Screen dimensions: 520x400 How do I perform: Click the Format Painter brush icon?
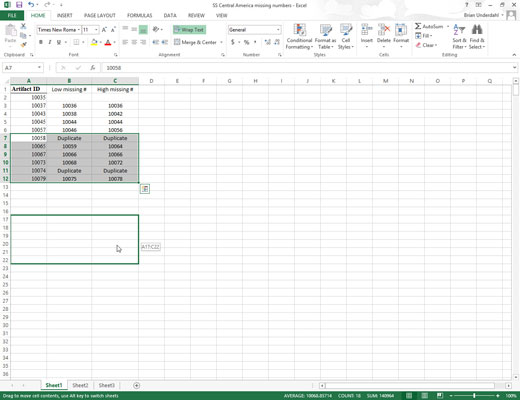pos(23,44)
